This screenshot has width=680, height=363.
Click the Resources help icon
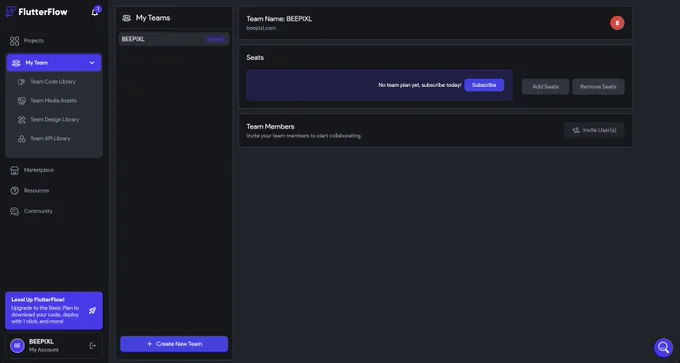pyautogui.click(x=15, y=190)
